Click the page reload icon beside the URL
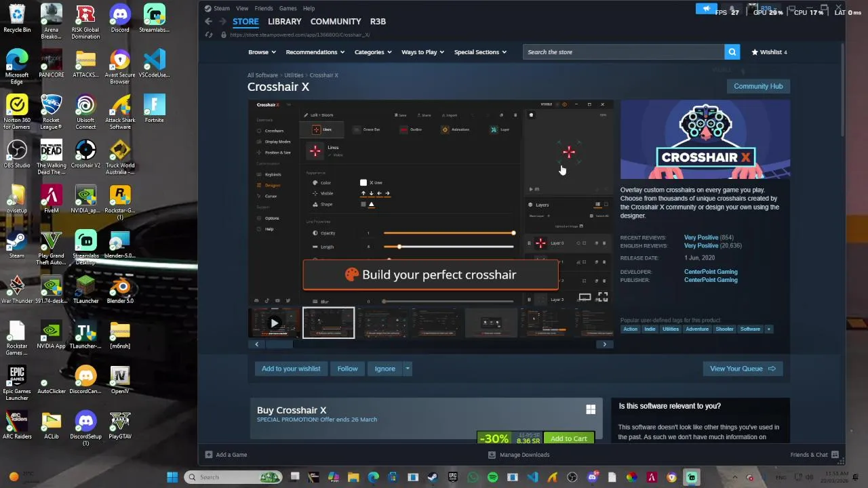This screenshot has height=488, width=868. click(x=209, y=35)
